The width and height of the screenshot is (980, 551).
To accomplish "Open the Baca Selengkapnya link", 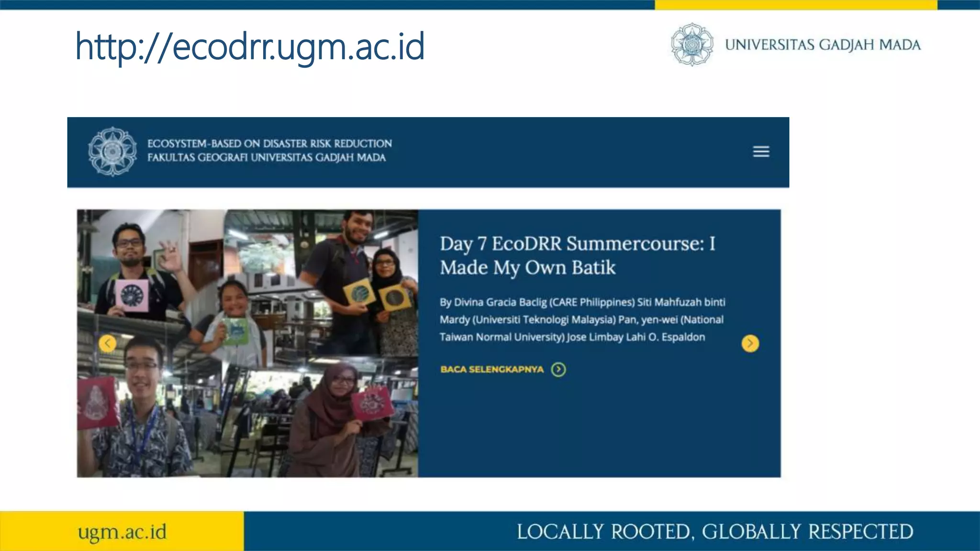I will pos(492,369).
